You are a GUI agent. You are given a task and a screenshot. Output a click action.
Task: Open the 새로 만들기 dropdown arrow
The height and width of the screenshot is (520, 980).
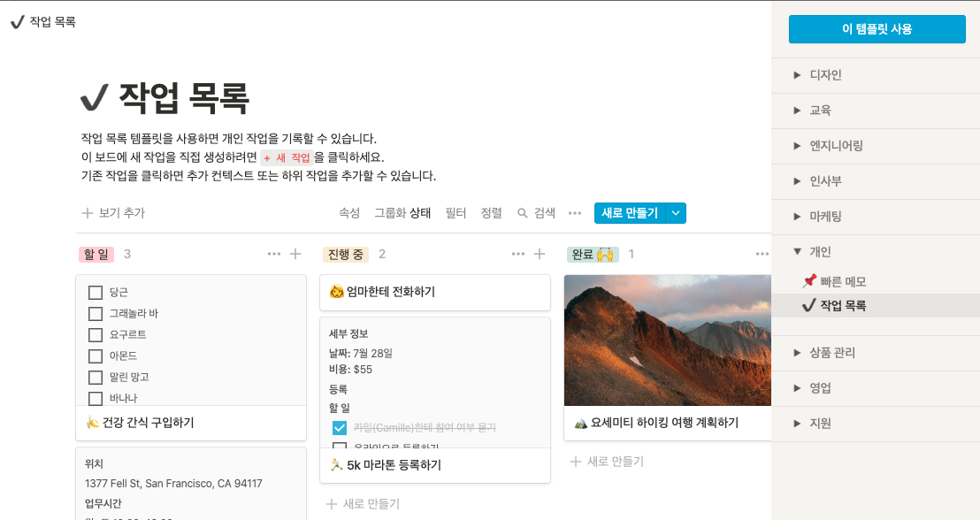[x=677, y=213]
